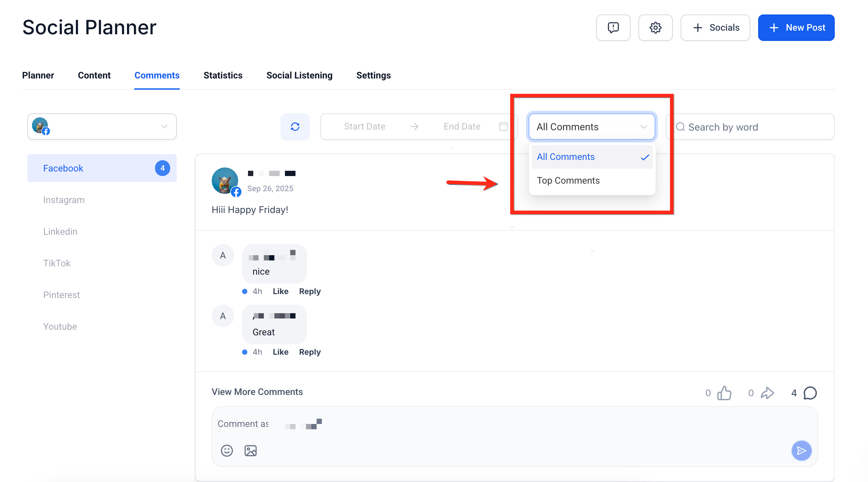The height and width of the screenshot is (482, 868).
Task: Click the emoji picker icon
Action: pos(227,450)
